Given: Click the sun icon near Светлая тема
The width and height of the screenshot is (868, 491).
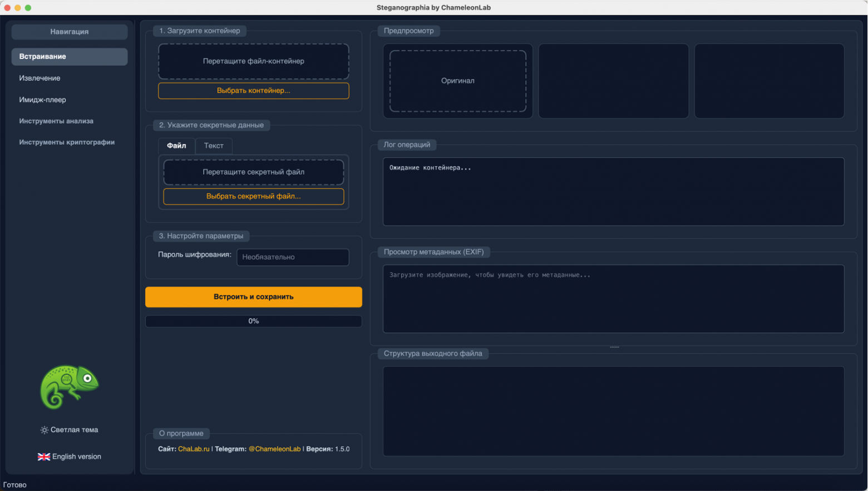Looking at the screenshot, I should pyautogui.click(x=44, y=429).
